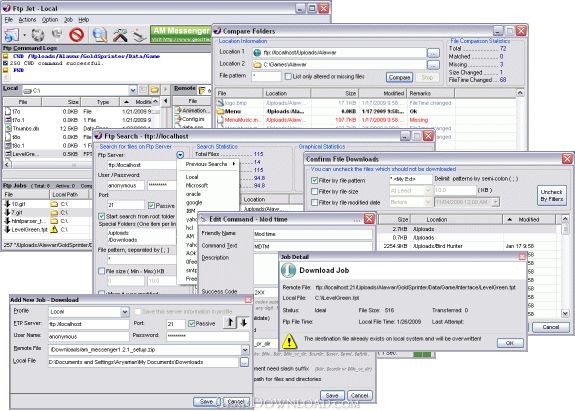This screenshot has width=575, height=411.
Task: Click browse button next to Location 1
Action: [x=433, y=53]
